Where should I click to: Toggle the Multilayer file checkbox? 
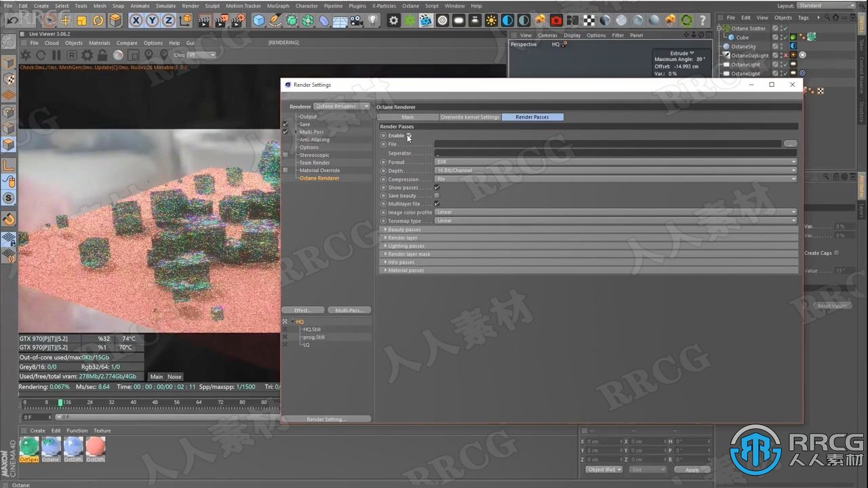(x=437, y=204)
